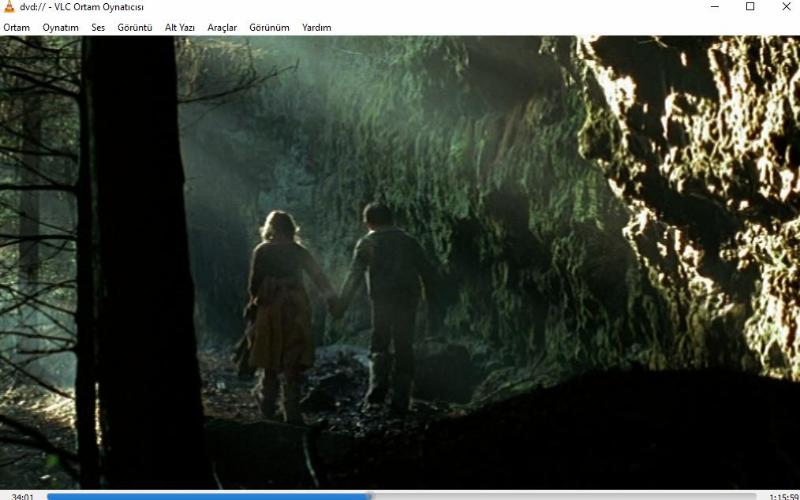Click the blue played part of seek bar
Viewport: 800px width, 500px height.
click(x=200, y=495)
